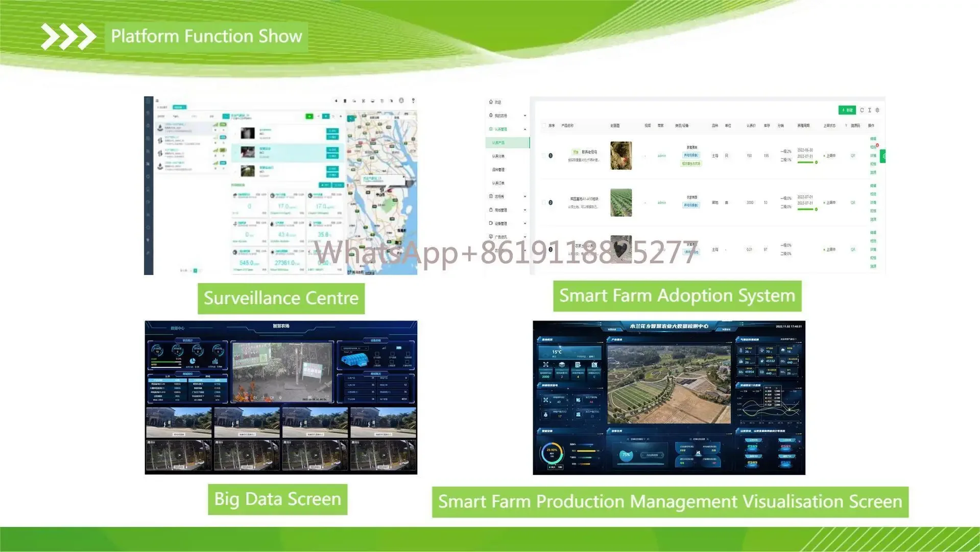Click the top action link in the chicken row
Image resolution: width=980 pixels, height=552 pixels.
(873, 139)
